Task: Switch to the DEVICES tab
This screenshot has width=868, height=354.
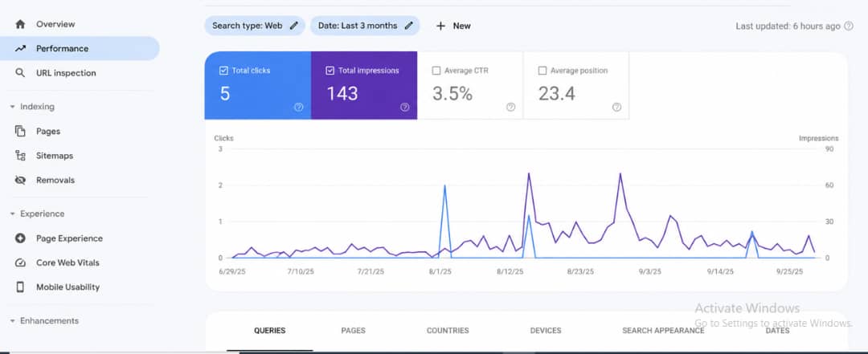Action: coord(545,331)
